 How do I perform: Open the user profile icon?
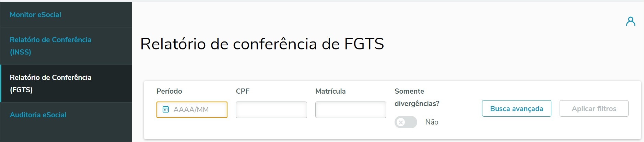(x=630, y=22)
